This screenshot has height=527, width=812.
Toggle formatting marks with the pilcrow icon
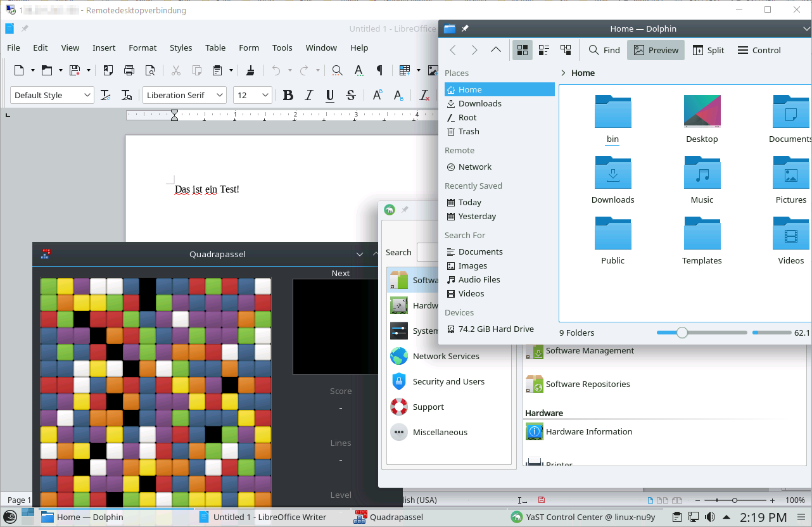point(379,70)
